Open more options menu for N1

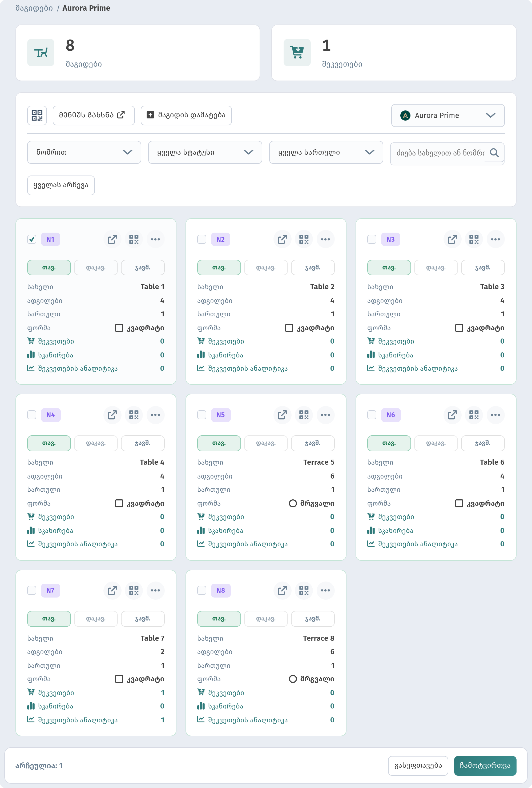(156, 239)
